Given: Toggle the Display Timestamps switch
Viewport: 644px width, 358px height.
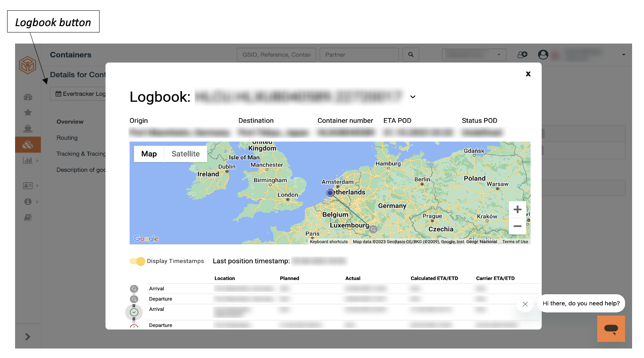Looking at the screenshot, I should [x=138, y=261].
